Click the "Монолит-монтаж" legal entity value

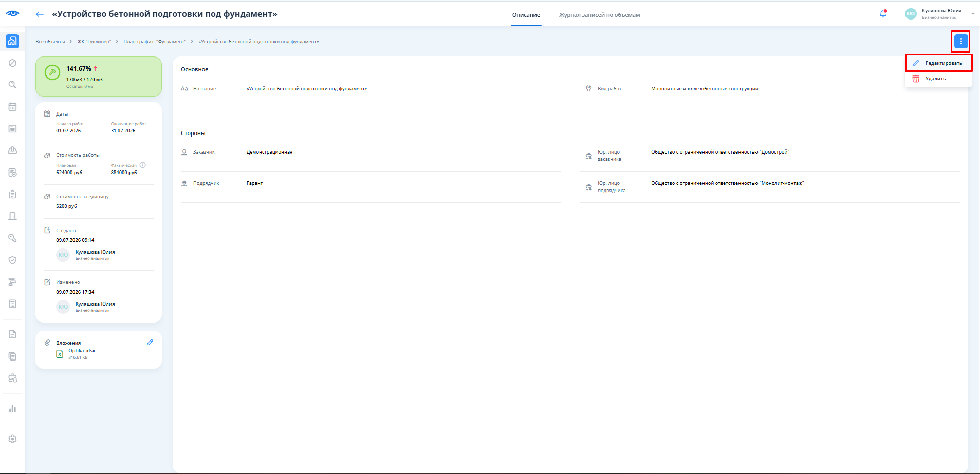pos(727,183)
